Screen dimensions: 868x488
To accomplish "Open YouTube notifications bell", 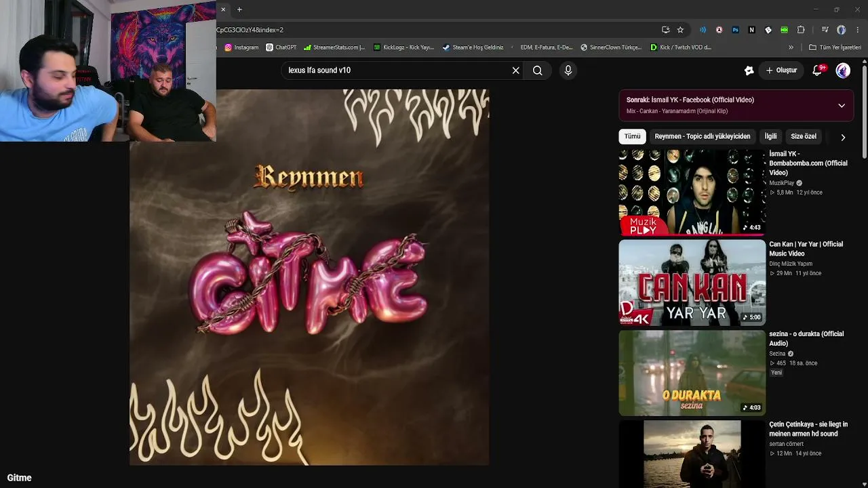I will click(x=818, y=70).
